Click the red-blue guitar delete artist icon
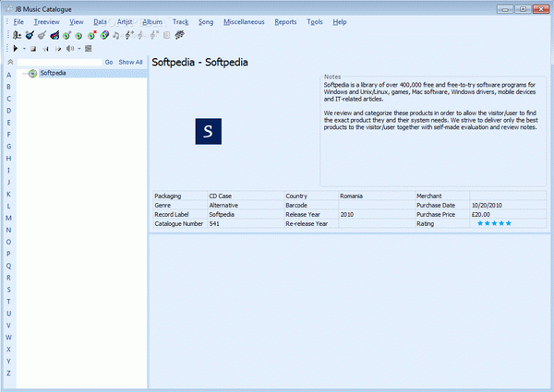Image resolution: width=554 pixels, height=392 pixels. tap(54, 35)
